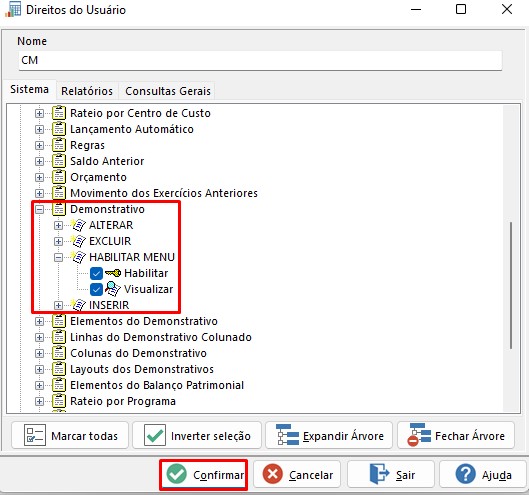Maximize the Direitos do Usuário window
Screen dimensions: 529x495
pos(461,9)
